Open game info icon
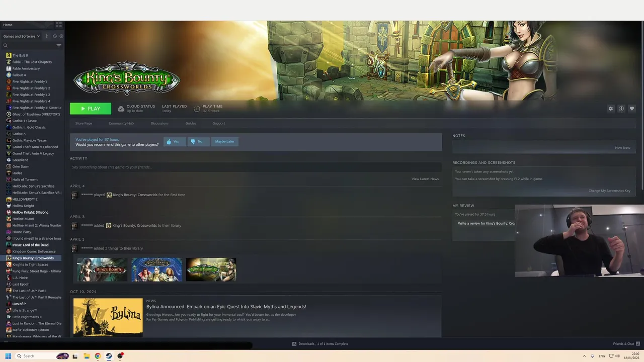This screenshot has width=644, height=362. pos(621,109)
